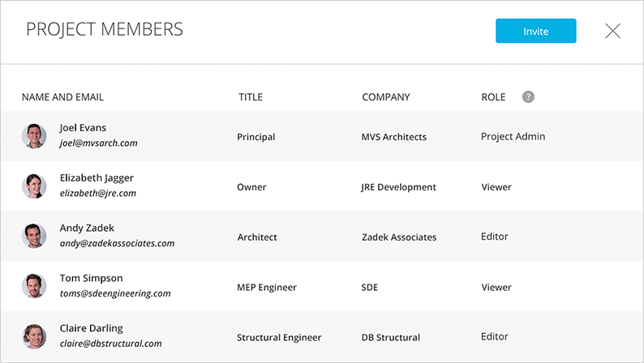The width and height of the screenshot is (644, 363).
Task: Change Elizabeth Jagger's Viewer role
Action: point(496,187)
